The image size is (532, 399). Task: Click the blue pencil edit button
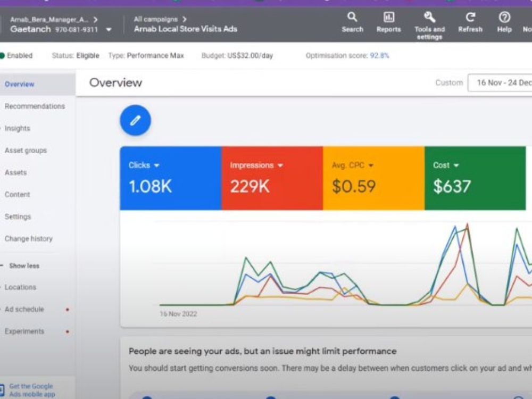point(135,120)
